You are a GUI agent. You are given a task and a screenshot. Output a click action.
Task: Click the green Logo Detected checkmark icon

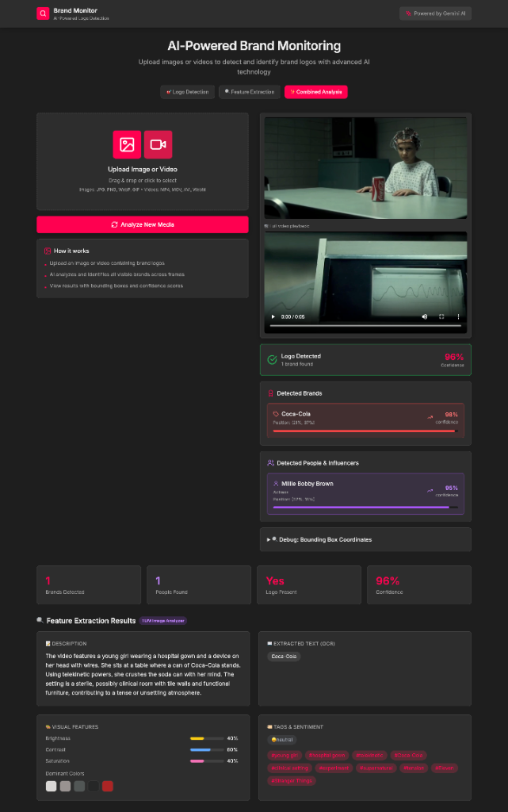(272, 359)
